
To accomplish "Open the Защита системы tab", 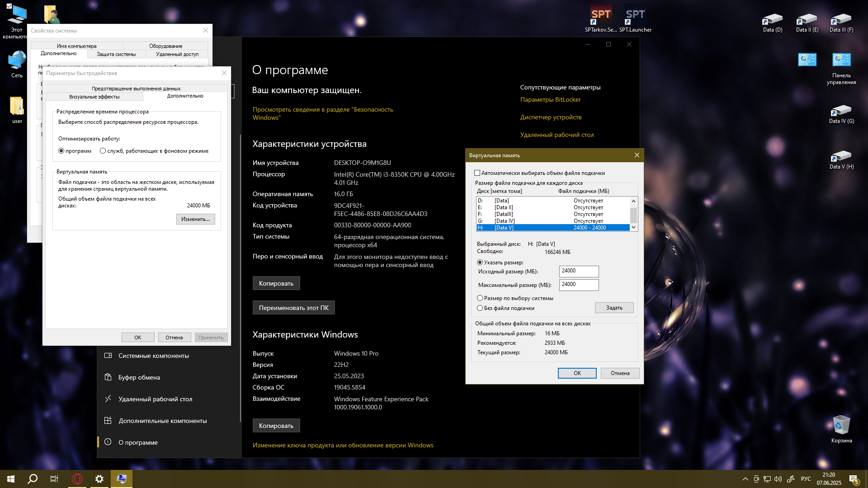I will coord(116,54).
